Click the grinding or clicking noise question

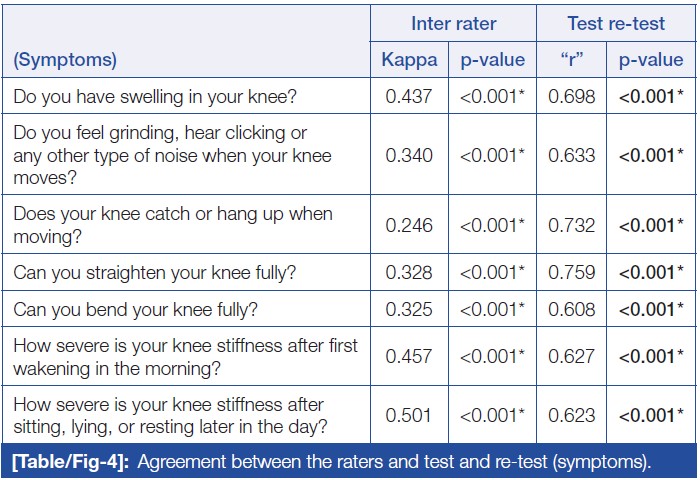pos(172,155)
